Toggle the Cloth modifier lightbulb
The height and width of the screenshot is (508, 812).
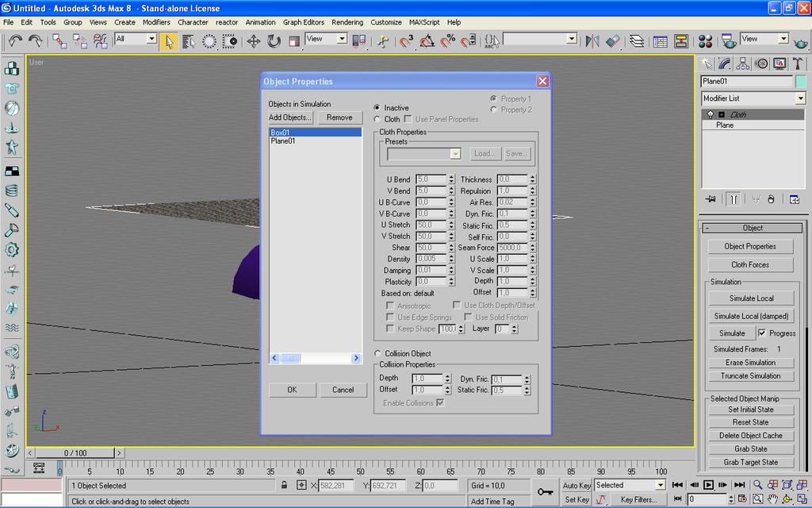click(x=710, y=114)
